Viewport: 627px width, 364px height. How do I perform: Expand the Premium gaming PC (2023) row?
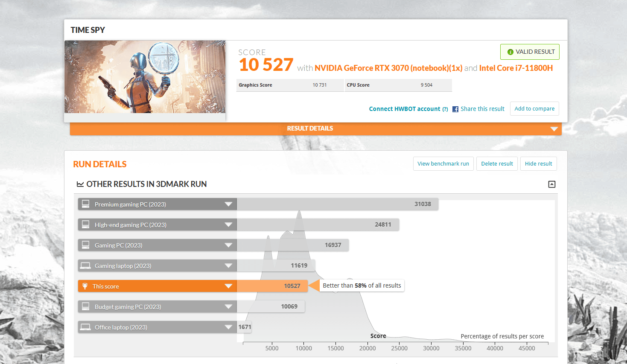[228, 204]
